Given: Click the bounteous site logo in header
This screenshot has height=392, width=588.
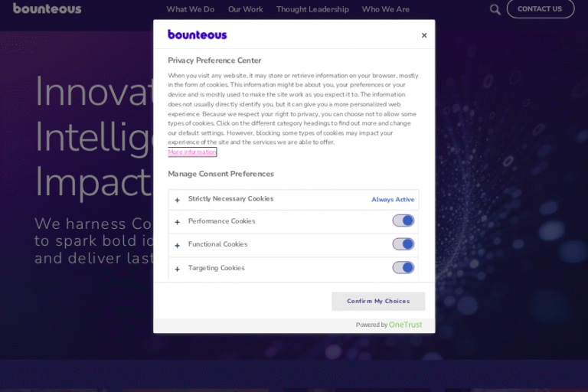Looking at the screenshot, I should pos(47,9).
